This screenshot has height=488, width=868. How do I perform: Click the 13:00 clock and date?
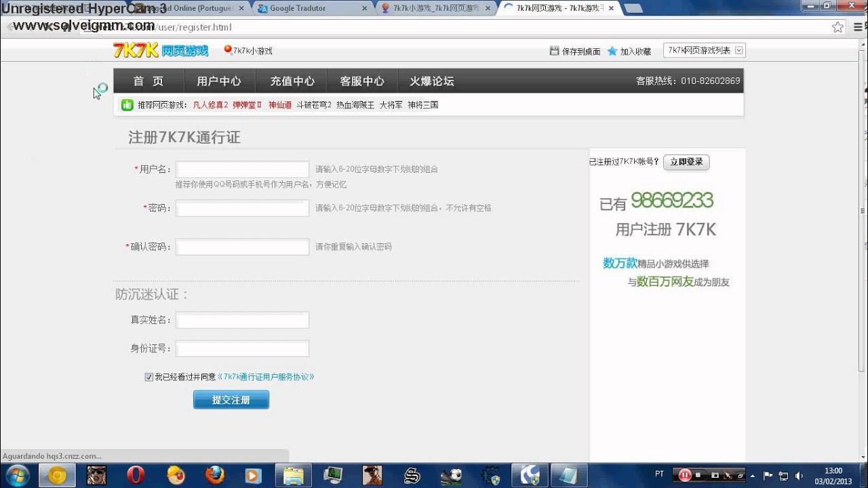(833, 475)
